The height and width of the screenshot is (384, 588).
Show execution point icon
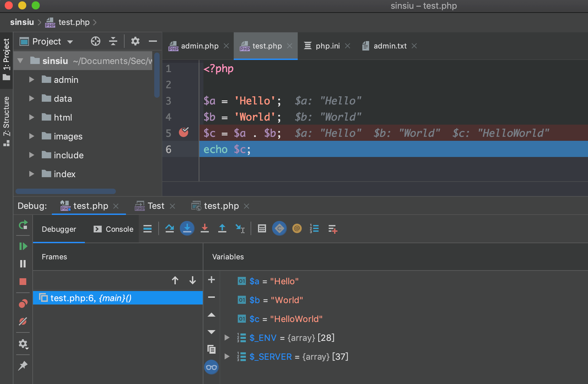(148, 229)
